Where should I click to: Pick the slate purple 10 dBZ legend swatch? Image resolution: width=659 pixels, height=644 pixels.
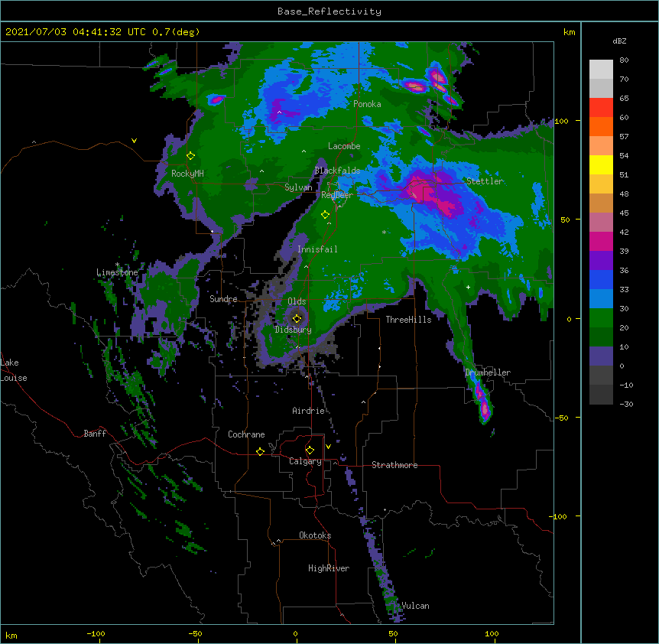(x=601, y=356)
